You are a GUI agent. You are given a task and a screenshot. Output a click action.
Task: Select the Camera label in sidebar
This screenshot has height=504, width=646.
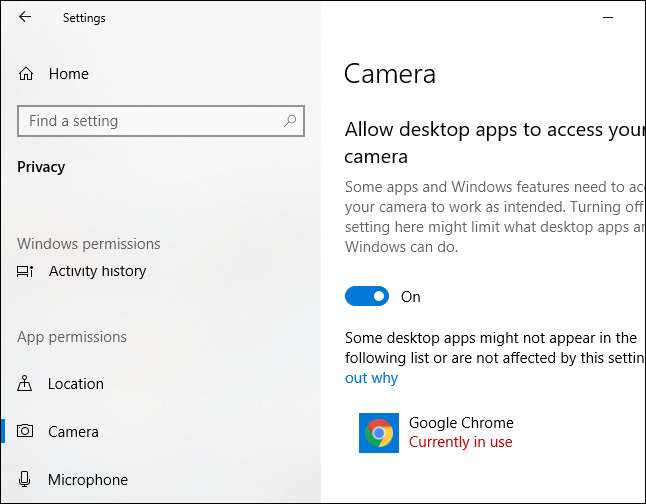pyautogui.click(x=73, y=432)
